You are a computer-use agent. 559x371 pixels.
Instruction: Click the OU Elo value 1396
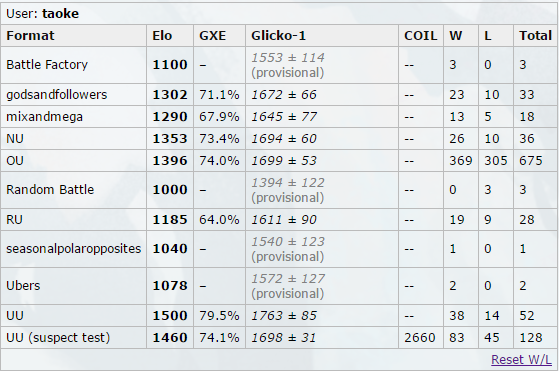pyautogui.click(x=170, y=161)
